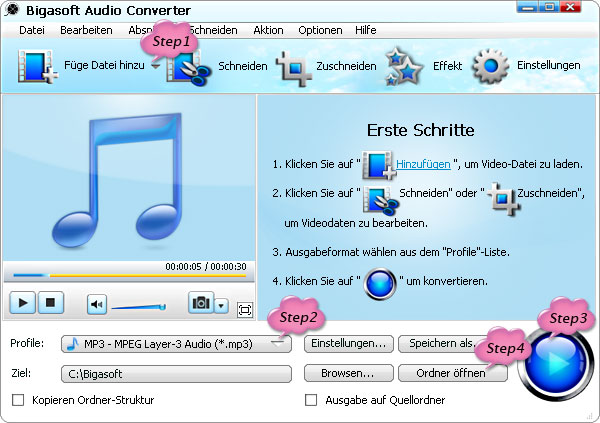
Task: Minimize the Bigasoft Audio Converter window
Action: (529, 7)
